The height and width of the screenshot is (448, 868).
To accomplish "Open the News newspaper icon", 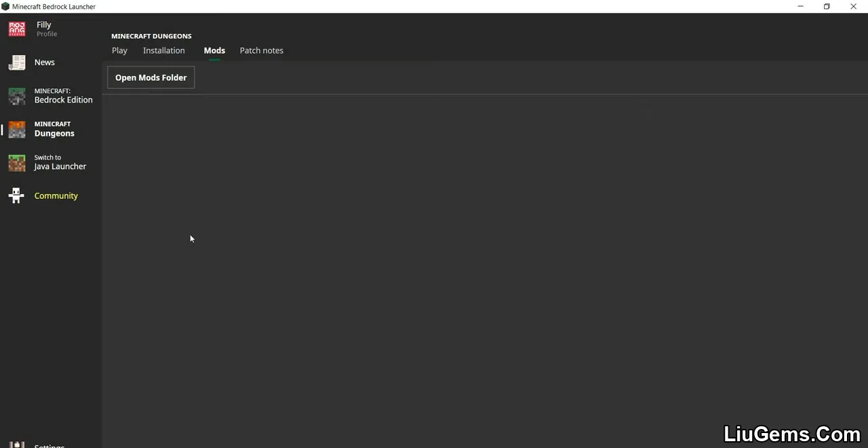I will 17,62.
